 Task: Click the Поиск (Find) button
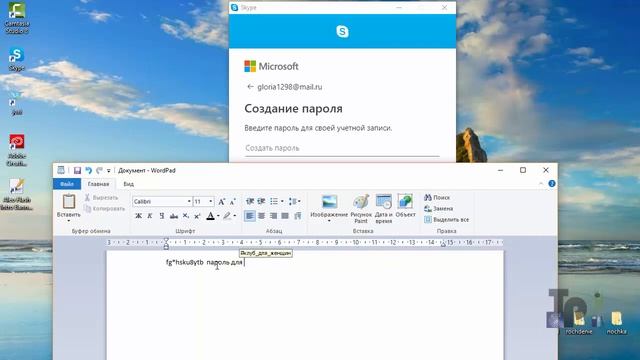point(437,198)
